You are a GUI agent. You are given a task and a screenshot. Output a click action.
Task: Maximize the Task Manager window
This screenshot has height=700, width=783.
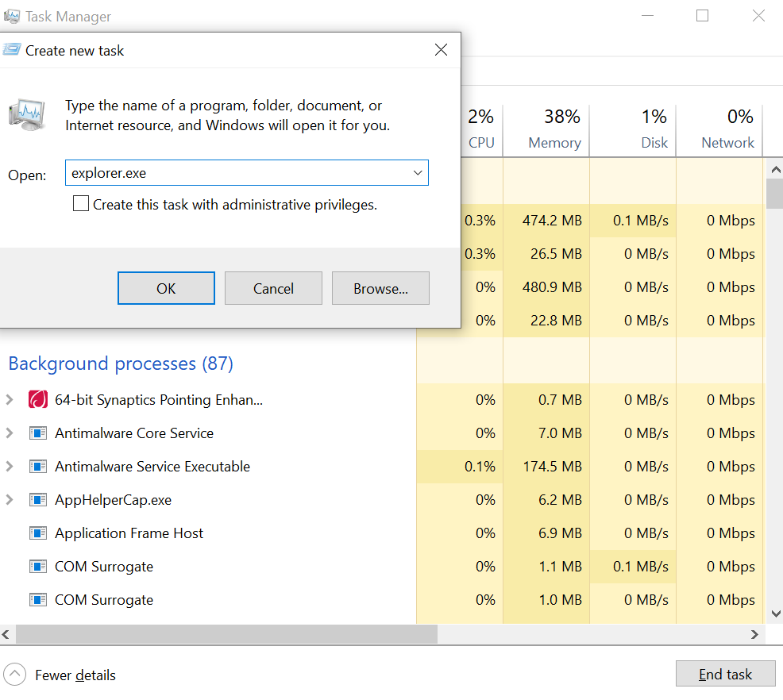point(702,15)
